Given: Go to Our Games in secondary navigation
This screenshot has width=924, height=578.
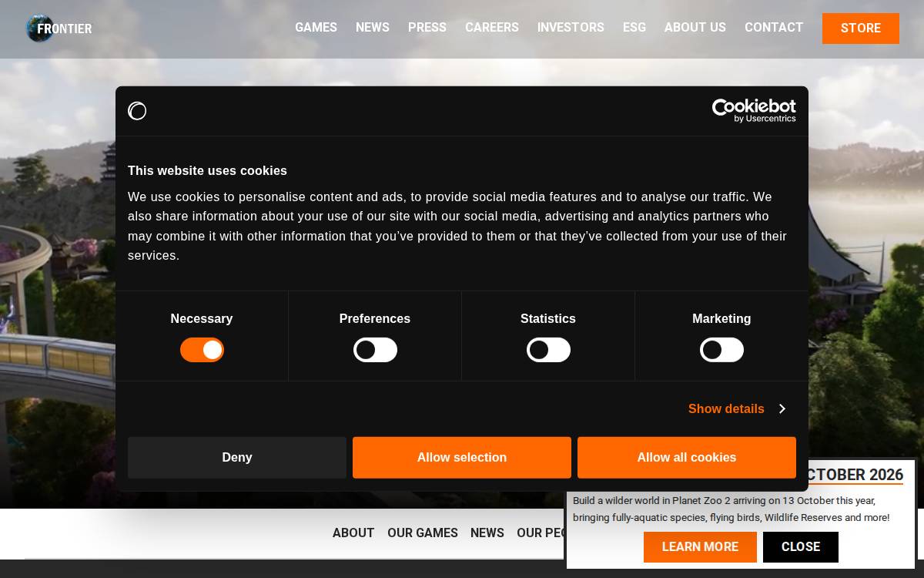Looking at the screenshot, I should coord(423,533).
